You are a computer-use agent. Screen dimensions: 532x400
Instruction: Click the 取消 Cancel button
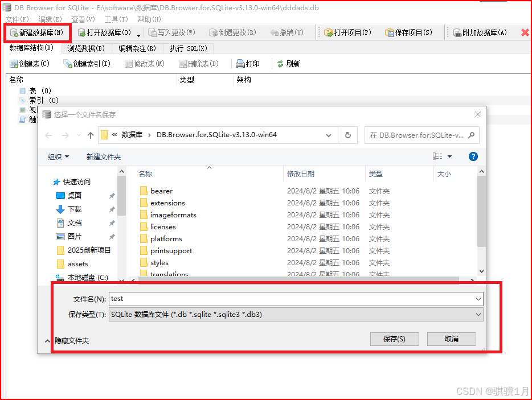tap(451, 339)
